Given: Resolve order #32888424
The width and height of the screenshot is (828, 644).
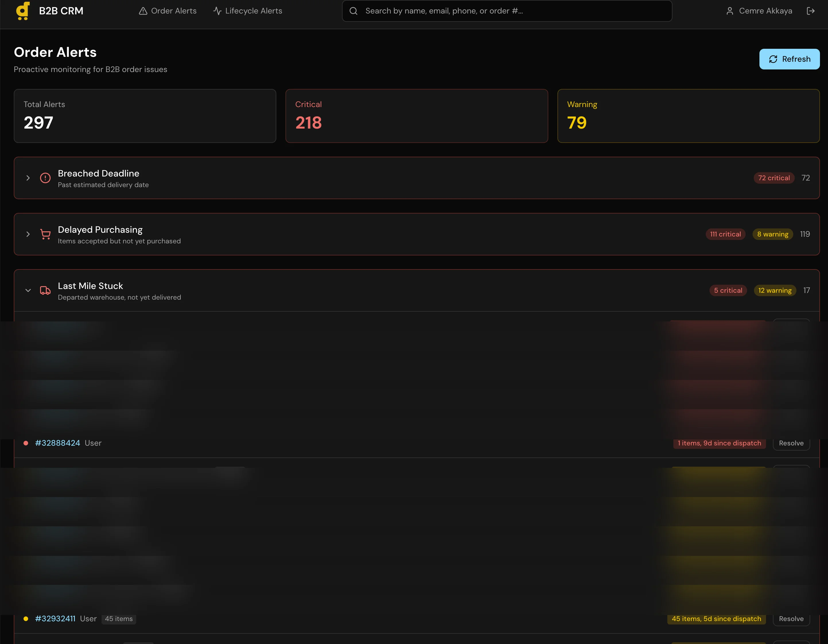Looking at the screenshot, I should pos(791,443).
